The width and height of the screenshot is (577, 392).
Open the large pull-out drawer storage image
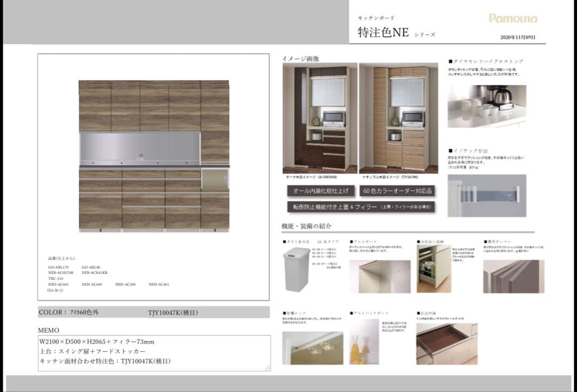[x=433, y=269]
